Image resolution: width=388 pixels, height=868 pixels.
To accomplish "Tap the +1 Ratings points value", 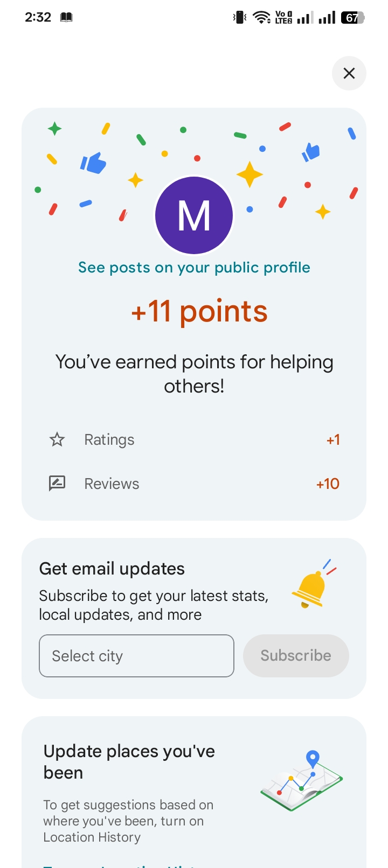I will click(x=333, y=440).
